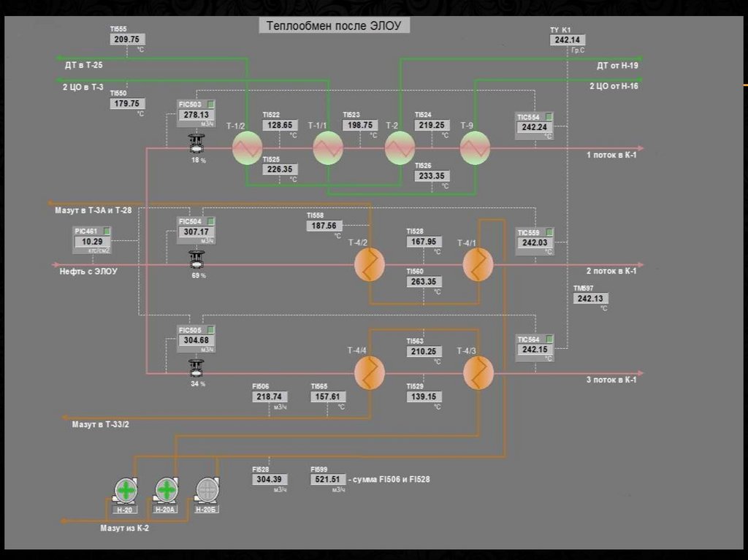Open the TIC559 controller faceplate
Viewport: 748px width, 560px height.
(534, 242)
